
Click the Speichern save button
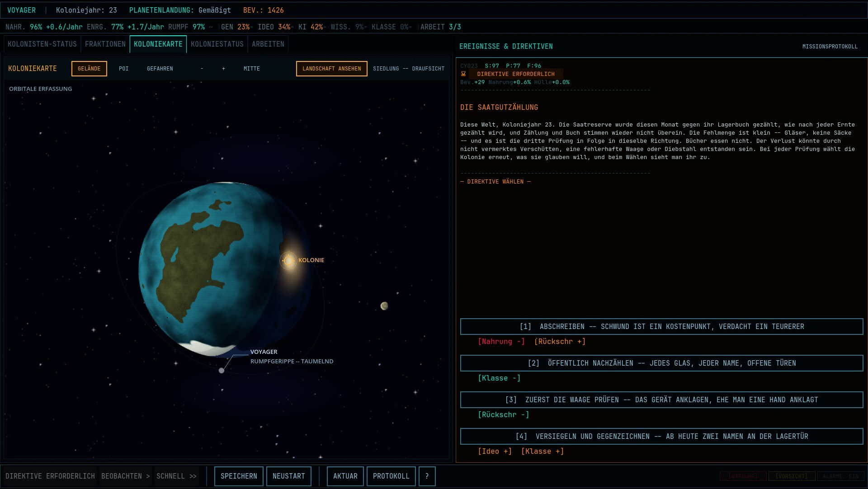tap(239, 476)
